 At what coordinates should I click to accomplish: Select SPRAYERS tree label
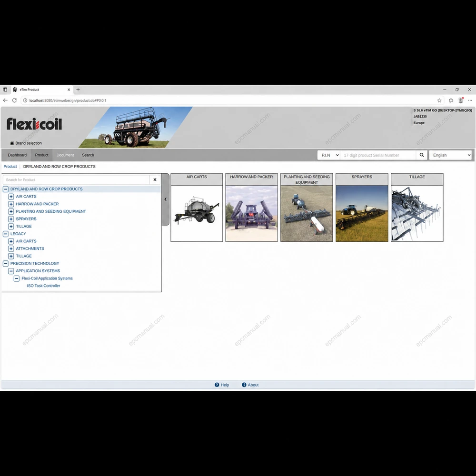[26, 219]
